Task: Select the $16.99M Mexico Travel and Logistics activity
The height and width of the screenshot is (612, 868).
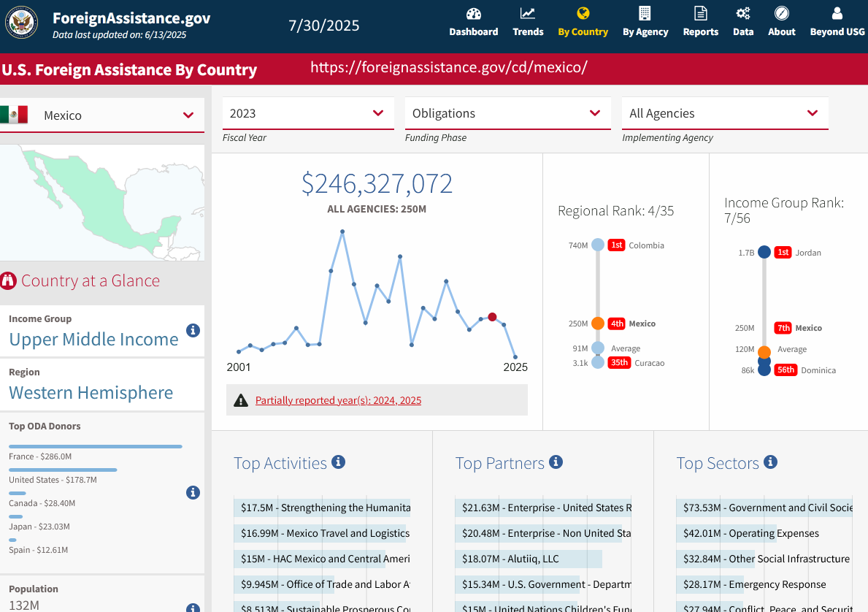Action: pos(322,533)
